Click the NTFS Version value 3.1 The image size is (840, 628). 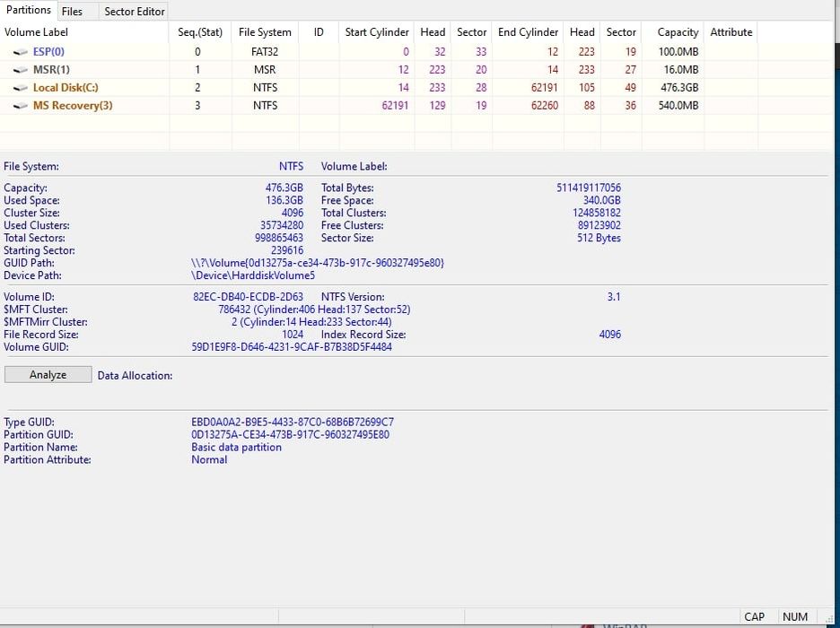(614, 297)
